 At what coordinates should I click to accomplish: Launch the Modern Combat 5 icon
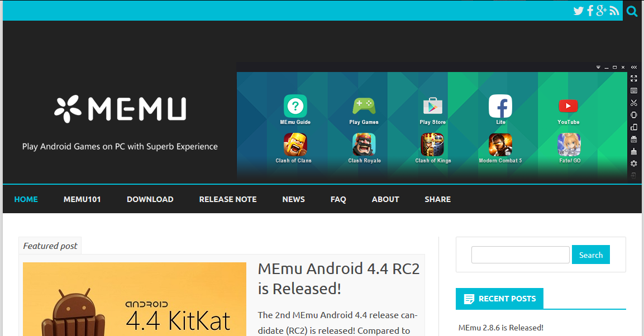[x=500, y=145]
